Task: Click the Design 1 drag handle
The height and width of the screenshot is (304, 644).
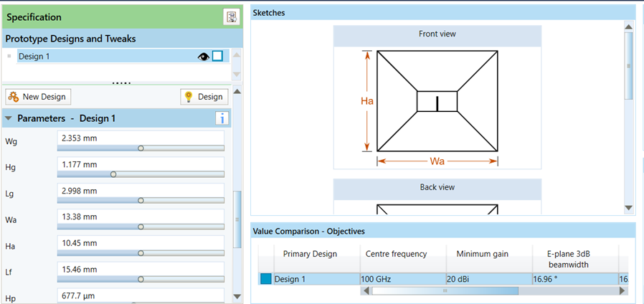Action: (x=9, y=56)
